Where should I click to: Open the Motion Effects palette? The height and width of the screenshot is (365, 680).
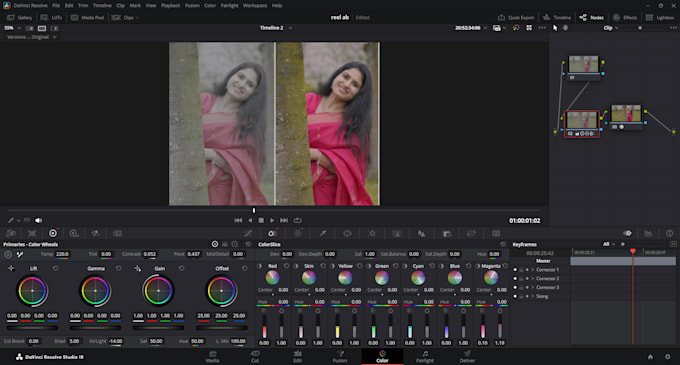[117, 233]
